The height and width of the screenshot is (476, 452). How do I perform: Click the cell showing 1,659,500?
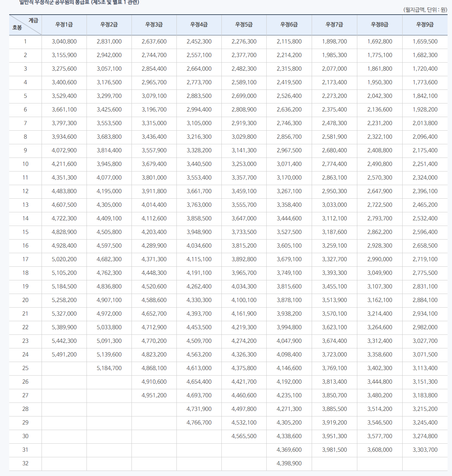[425, 42]
